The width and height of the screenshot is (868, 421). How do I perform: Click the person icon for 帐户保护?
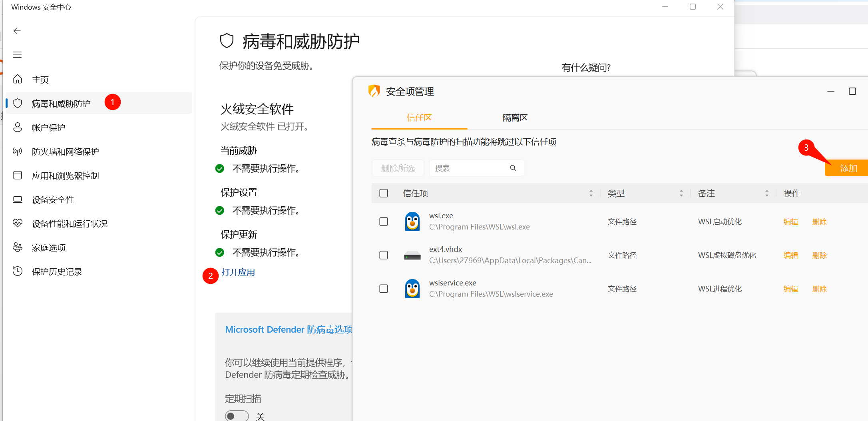coord(18,127)
